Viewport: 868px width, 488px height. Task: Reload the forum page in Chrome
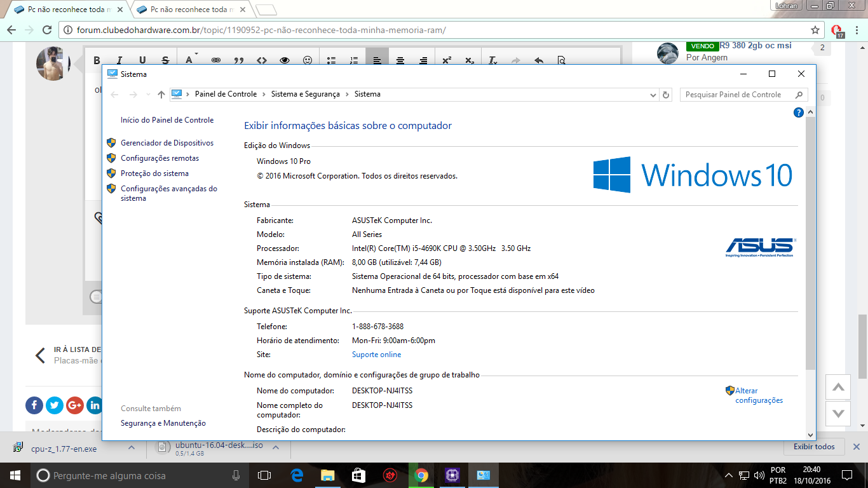pyautogui.click(x=46, y=30)
